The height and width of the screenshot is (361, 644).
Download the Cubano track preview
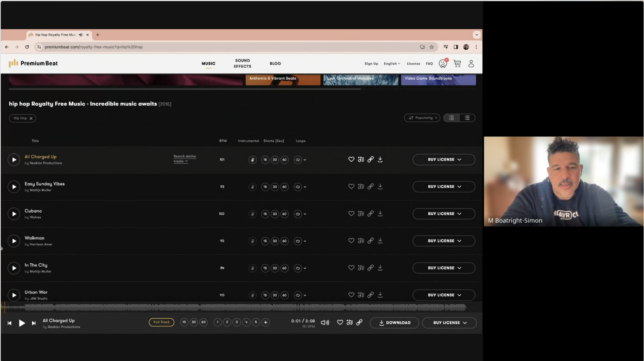click(x=380, y=214)
